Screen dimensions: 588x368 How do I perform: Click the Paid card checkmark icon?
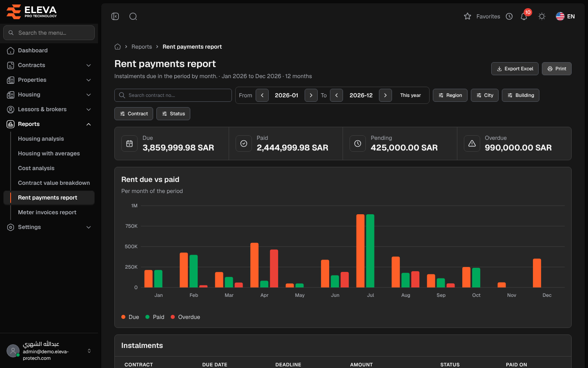244,144
